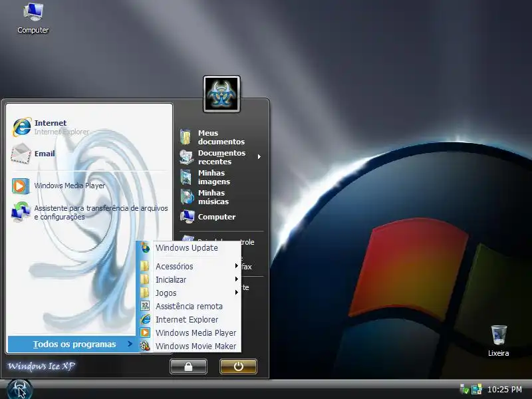532x399 pixels.
Task: Click the security shield tray icon
Action: (x=464, y=389)
